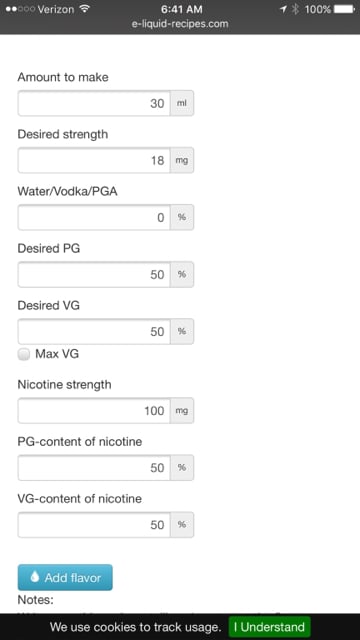360x640 pixels.
Task: Edit the VG-content of nicotine field
Action: (x=94, y=525)
